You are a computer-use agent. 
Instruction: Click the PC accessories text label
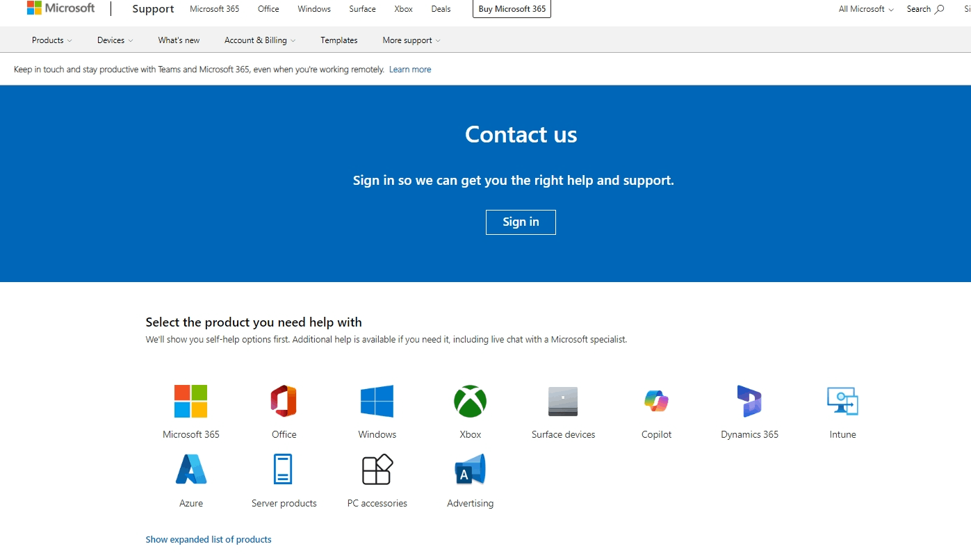[377, 503]
